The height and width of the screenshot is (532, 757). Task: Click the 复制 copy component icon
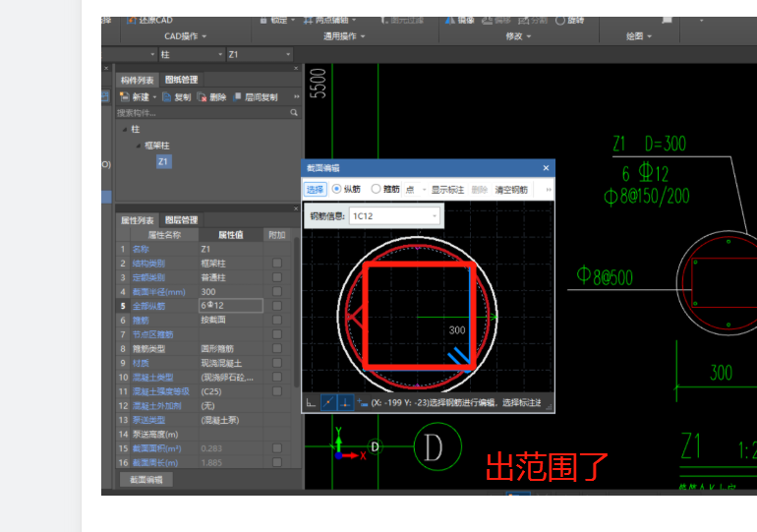(166, 97)
